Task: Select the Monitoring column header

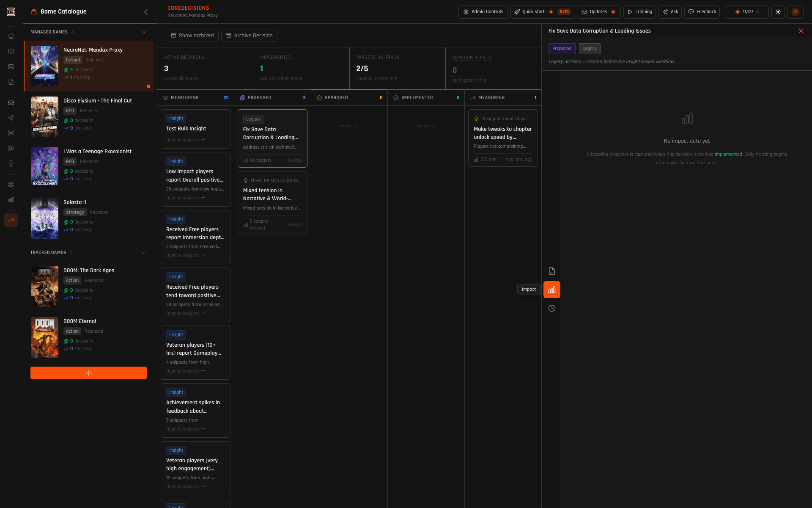Action: coord(185,98)
